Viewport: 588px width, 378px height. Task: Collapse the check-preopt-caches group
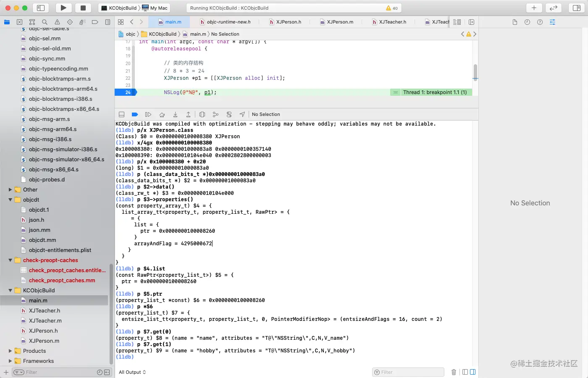pyautogui.click(x=10, y=260)
